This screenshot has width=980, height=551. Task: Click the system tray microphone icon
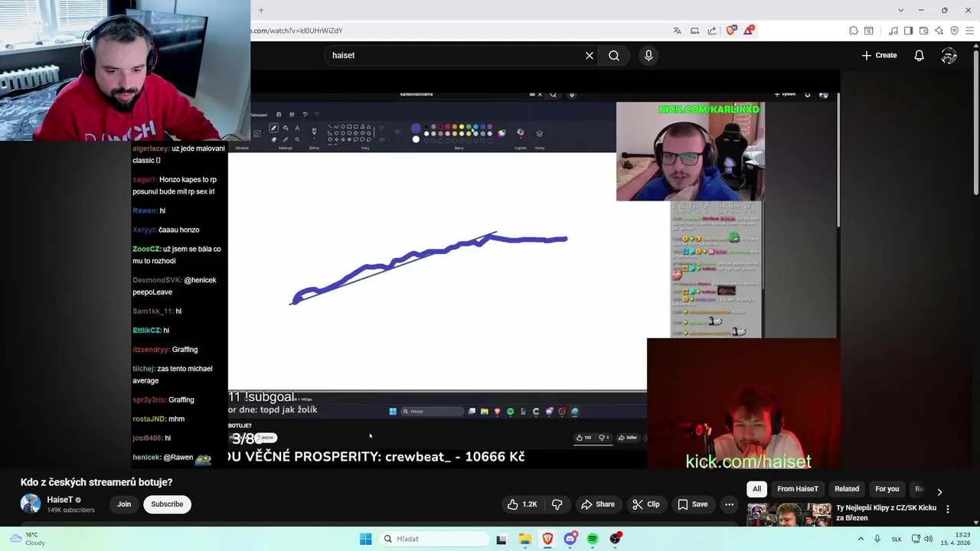tap(877, 539)
